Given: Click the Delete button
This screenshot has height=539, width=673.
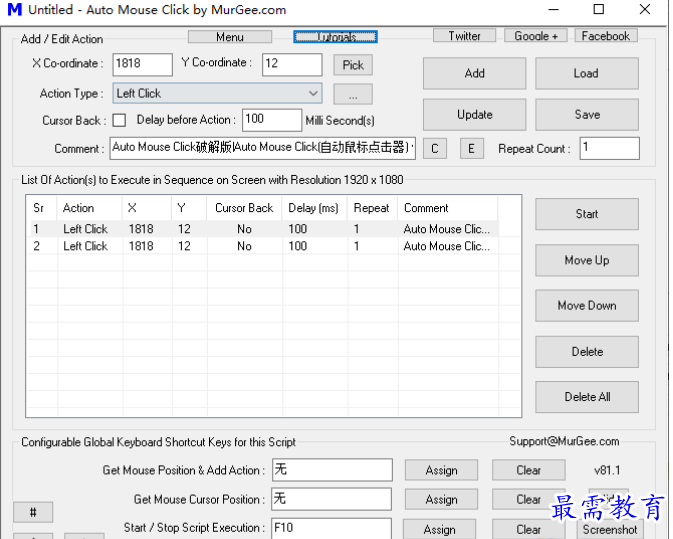Looking at the screenshot, I should click(586, 352).
